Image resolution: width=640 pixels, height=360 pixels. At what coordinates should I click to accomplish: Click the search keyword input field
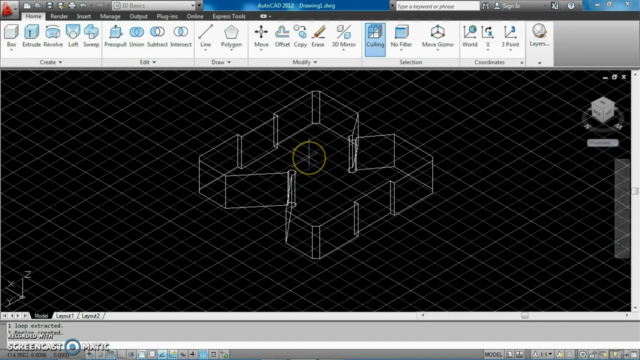click(x=438, y=6)
